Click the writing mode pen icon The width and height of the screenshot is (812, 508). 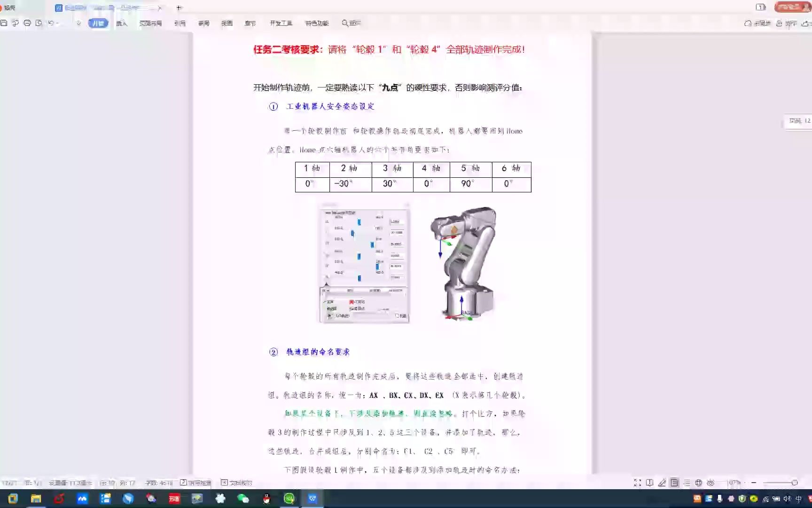tap(662, 483)
